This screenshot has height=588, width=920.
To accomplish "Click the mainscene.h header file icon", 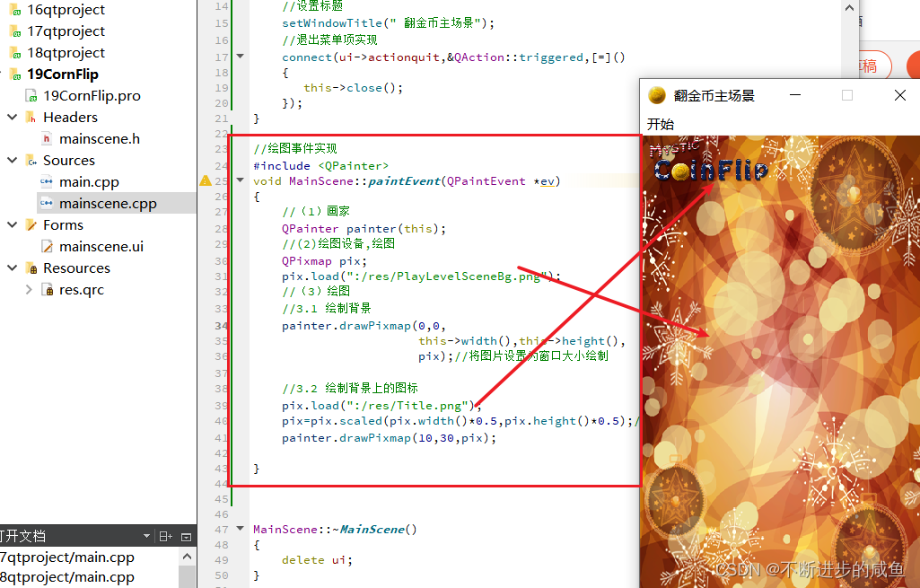I will point(47,139).
